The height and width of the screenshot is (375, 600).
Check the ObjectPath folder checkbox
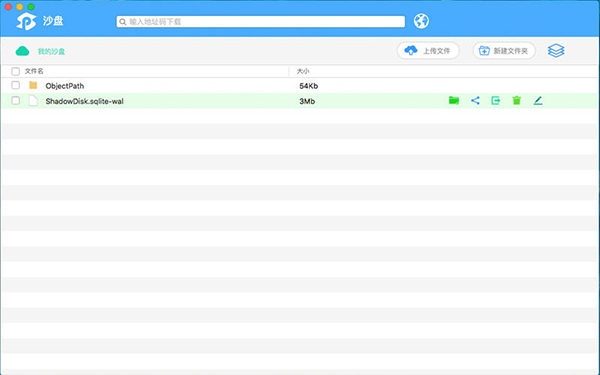(x=15, y=85)
